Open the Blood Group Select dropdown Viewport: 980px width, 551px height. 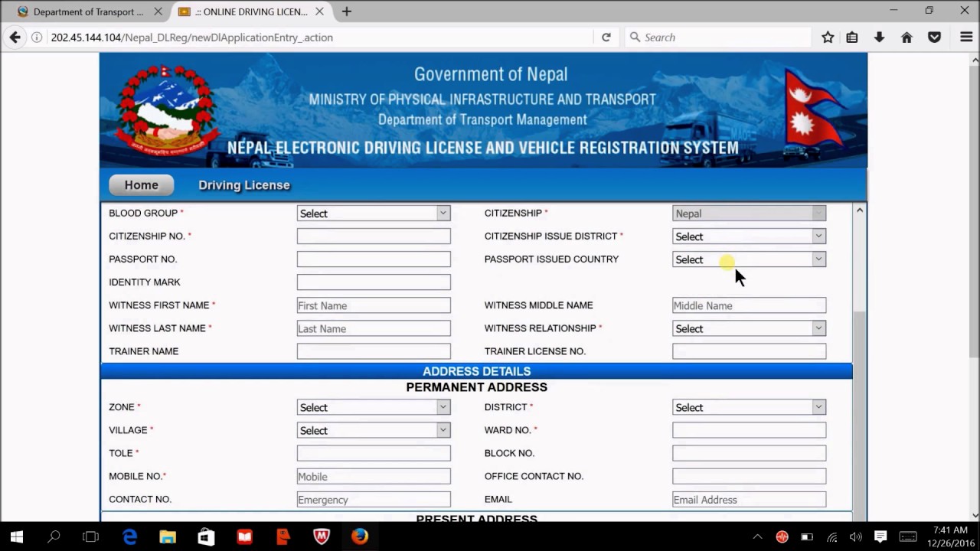(x=373, y=214)
